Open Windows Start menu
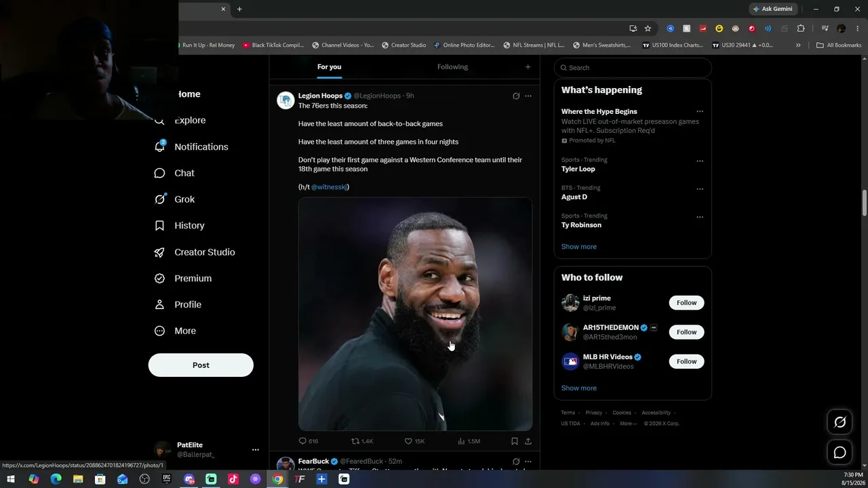Image resolution: width=868 pixels, height=488 pixels. tap(11, 479)
